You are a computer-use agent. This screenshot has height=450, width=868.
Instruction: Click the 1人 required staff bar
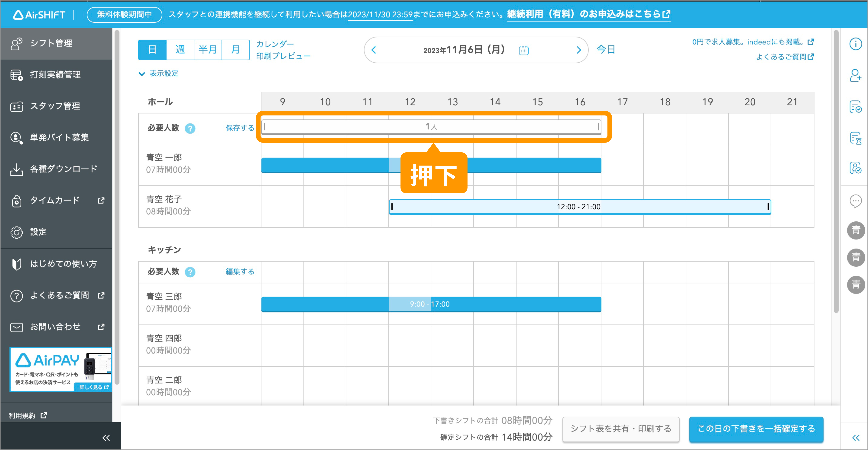431,127
